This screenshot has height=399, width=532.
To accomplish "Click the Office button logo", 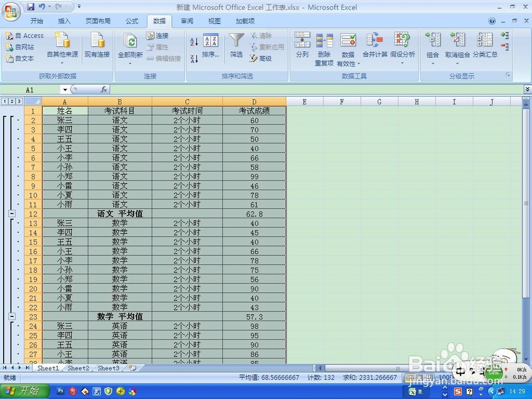I will point(11,12).
